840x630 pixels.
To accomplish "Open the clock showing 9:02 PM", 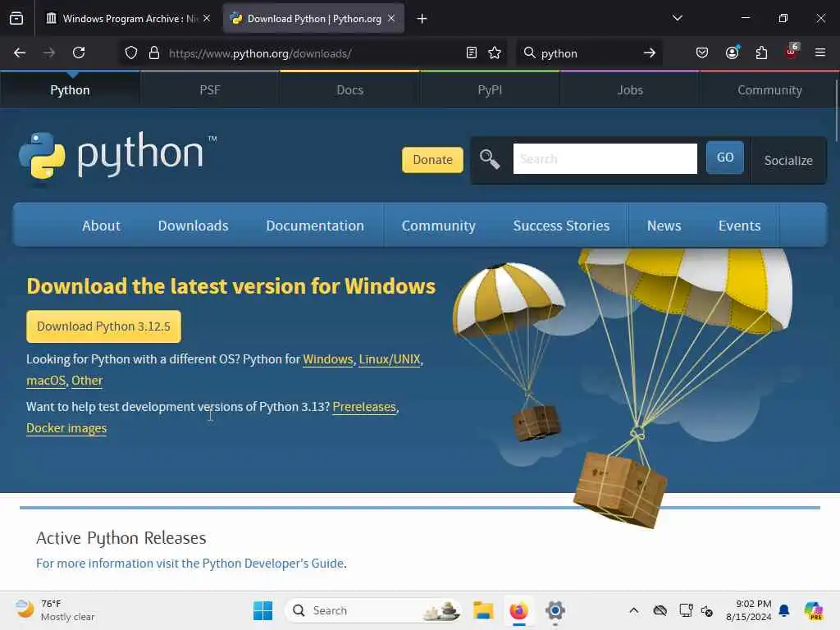I will [749, 610].
